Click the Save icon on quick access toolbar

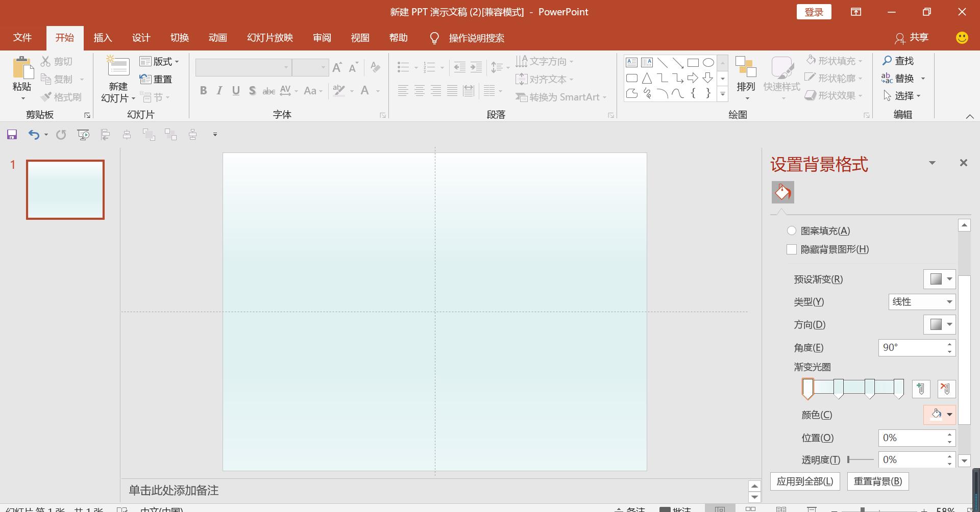pyautogui.click(x=11, y=134)
